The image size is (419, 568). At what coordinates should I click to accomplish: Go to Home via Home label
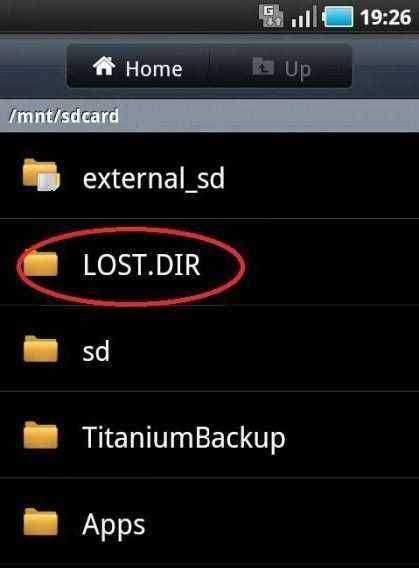154,68
